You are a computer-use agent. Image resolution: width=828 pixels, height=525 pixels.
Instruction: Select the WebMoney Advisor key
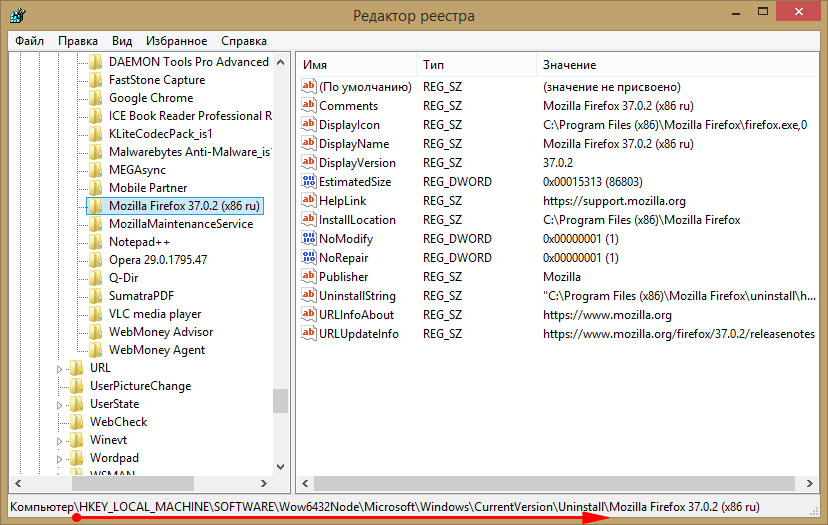(161, 332)
